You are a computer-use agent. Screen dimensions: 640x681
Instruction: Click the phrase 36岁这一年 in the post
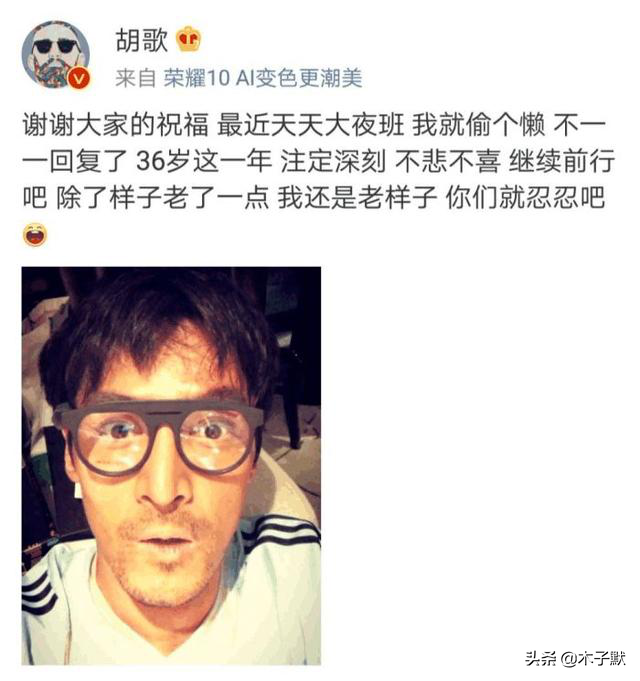point(204,161)
